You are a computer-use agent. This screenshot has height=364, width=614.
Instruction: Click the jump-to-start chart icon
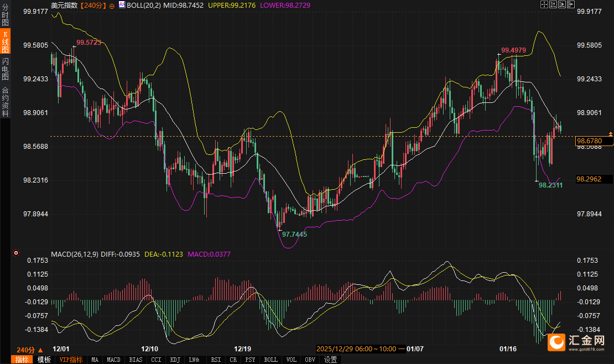point(553,4)
